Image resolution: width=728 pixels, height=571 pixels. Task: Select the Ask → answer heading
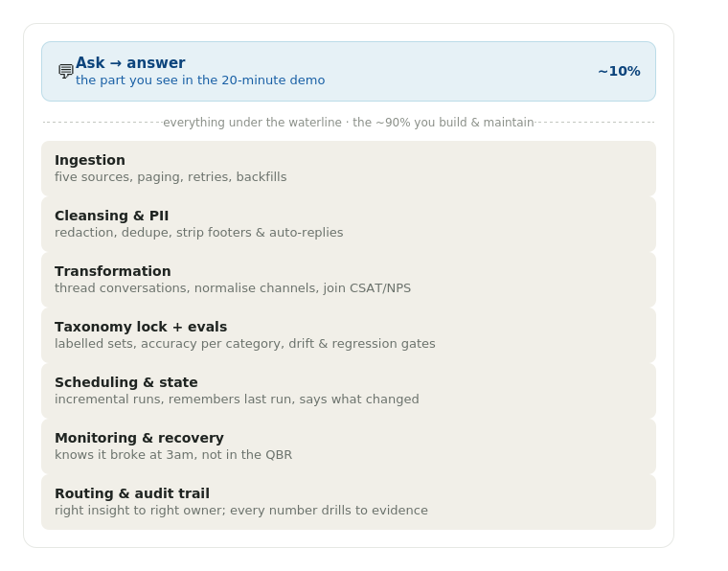click(x=130, y=62)
